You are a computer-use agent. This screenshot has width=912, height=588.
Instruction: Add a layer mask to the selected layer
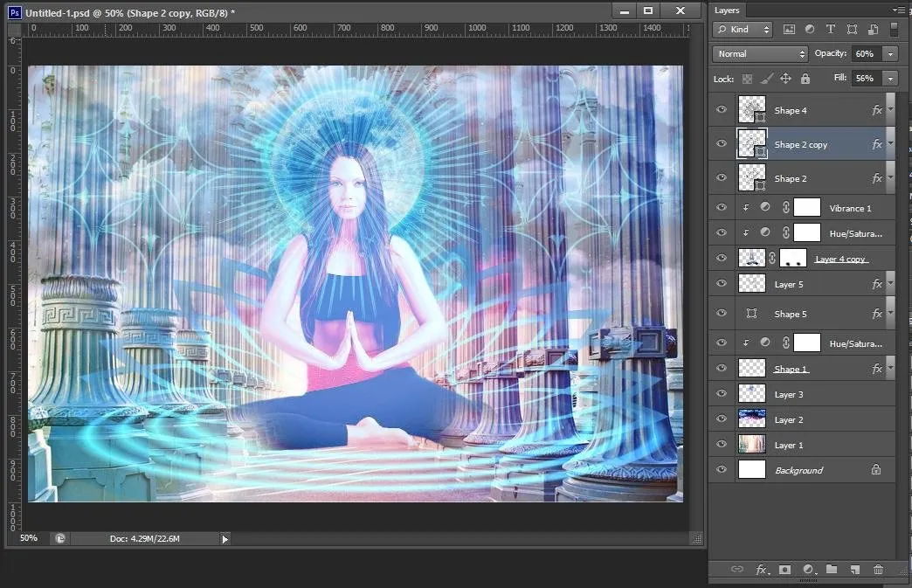pyautogui.click(x=784, y=570)
